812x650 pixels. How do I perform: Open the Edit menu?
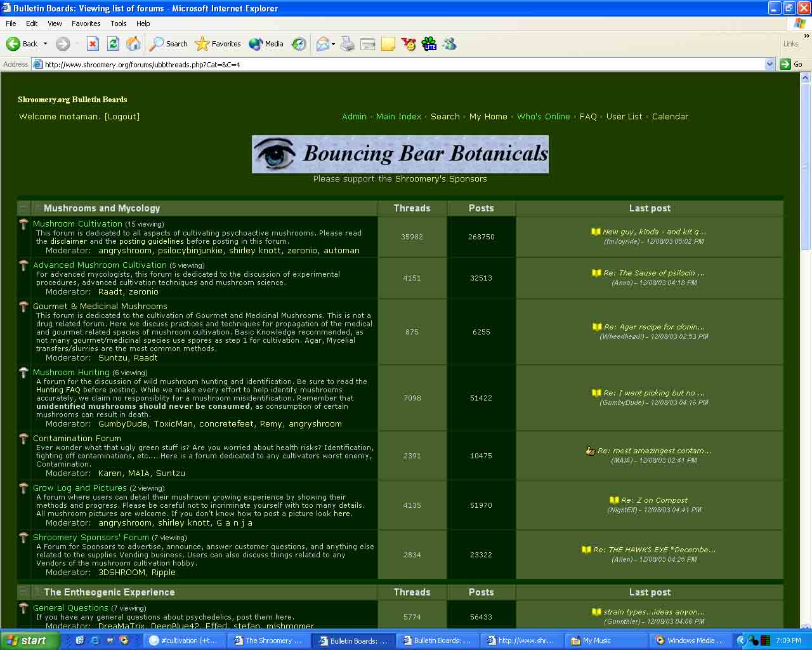[32, 23]
